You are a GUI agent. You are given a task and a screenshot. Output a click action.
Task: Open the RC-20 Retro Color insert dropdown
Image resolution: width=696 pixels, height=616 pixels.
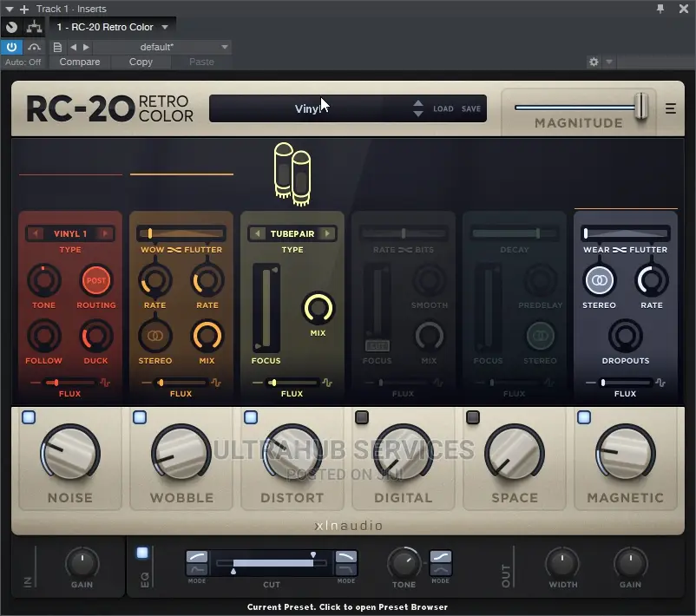(x=112, y=27)
